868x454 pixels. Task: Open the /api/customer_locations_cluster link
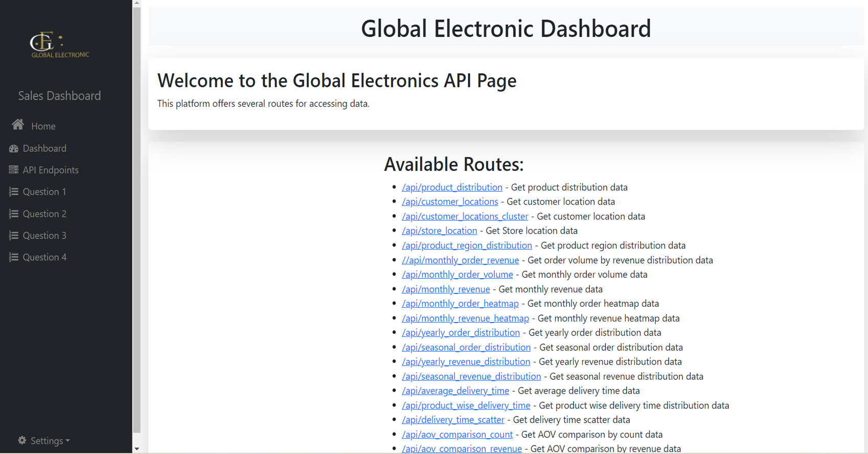465,217
